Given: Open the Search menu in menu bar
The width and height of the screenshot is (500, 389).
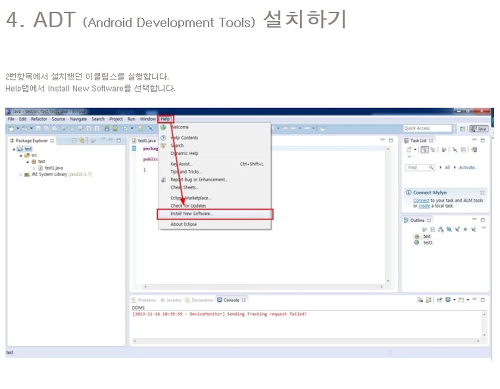Looking at the screenshot, I should pyautogui.click(x=98, y=119).
